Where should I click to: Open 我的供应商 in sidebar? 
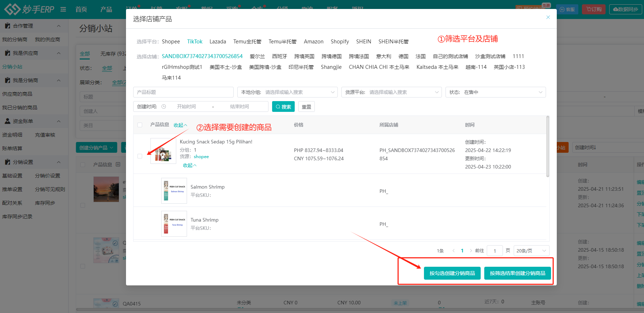[x=47, y=39]
